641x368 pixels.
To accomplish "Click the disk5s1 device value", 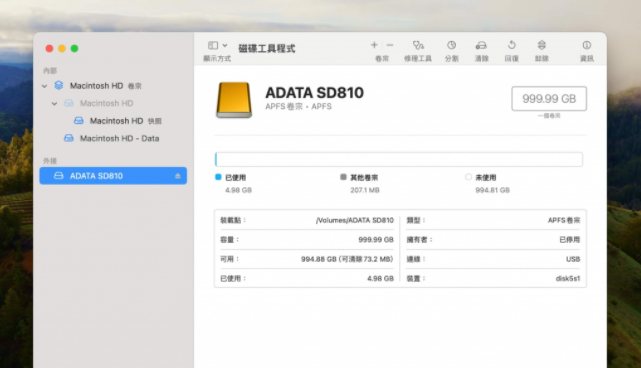I will [x=568, y=278].
